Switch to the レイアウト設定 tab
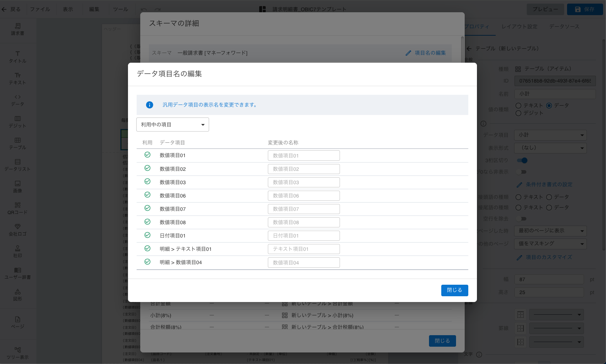The image size is (606, 364). click(519, 27)
